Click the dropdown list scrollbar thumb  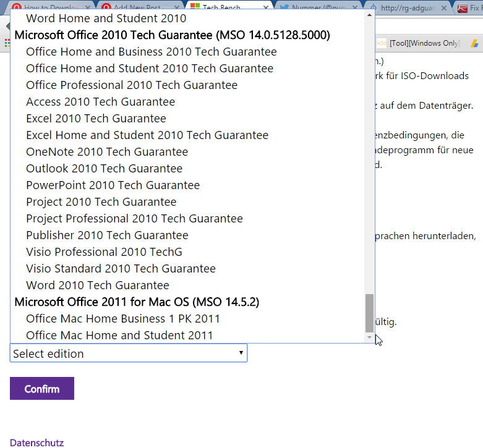click(369, 313)
